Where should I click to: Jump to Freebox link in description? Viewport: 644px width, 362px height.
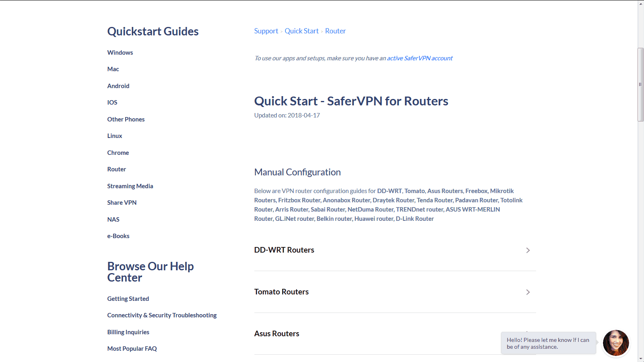(x=477, y=191)
